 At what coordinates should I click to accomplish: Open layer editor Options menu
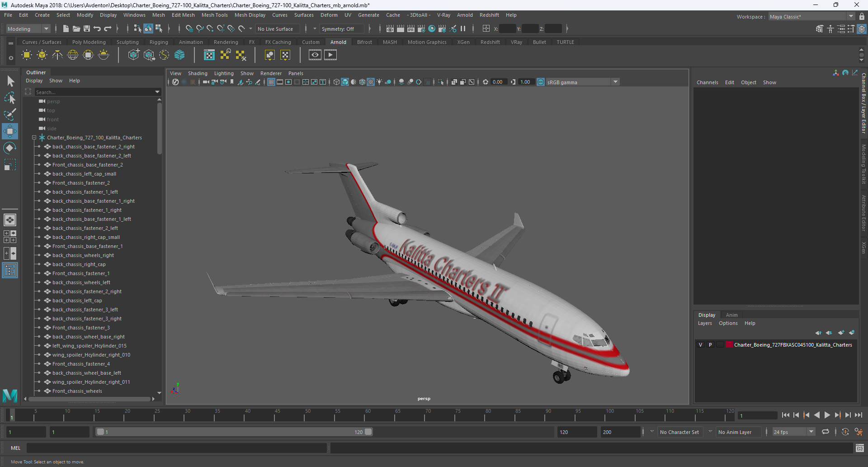(728, 323)
